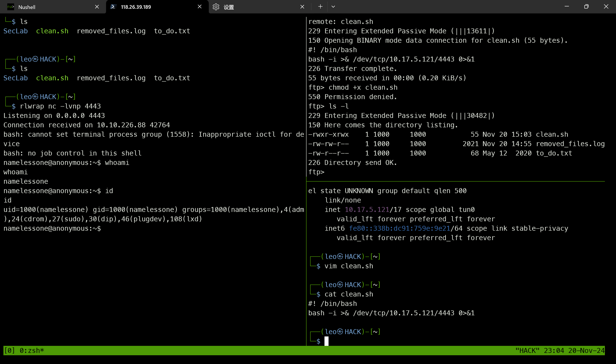
Task: Click '229 Entering Extended Passive Mode (|||30482|)'
Action: 401,116
